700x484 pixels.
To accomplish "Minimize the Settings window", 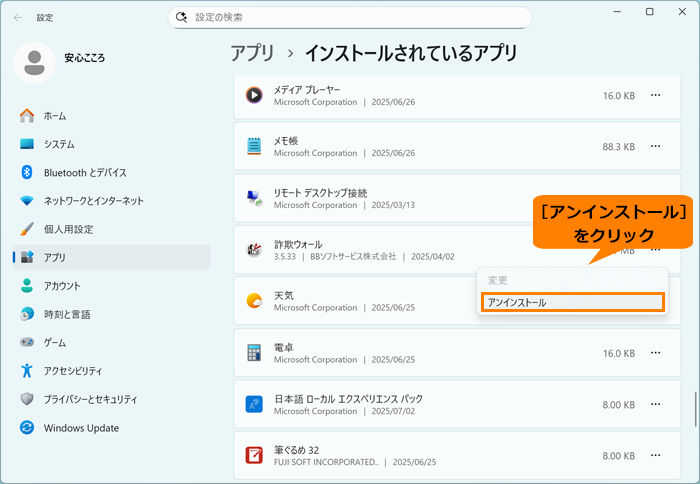I will tap(617, 12).
